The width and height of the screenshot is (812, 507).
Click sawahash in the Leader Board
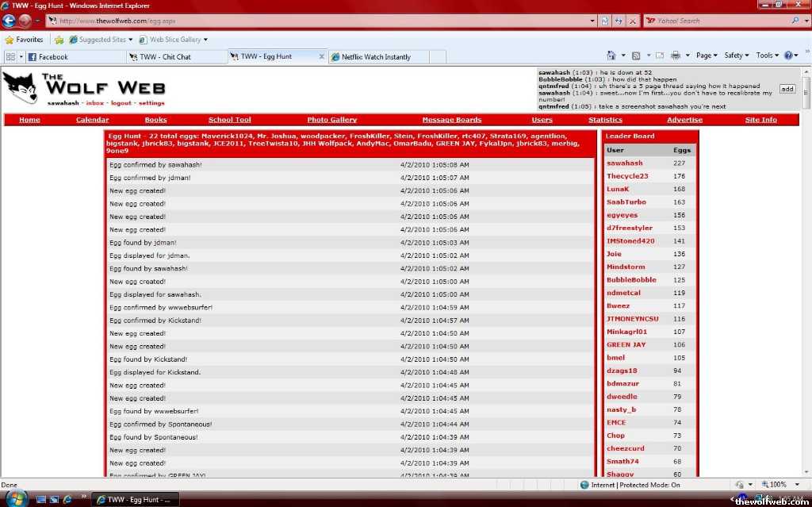pyautogui.click(x=624, y=163)
